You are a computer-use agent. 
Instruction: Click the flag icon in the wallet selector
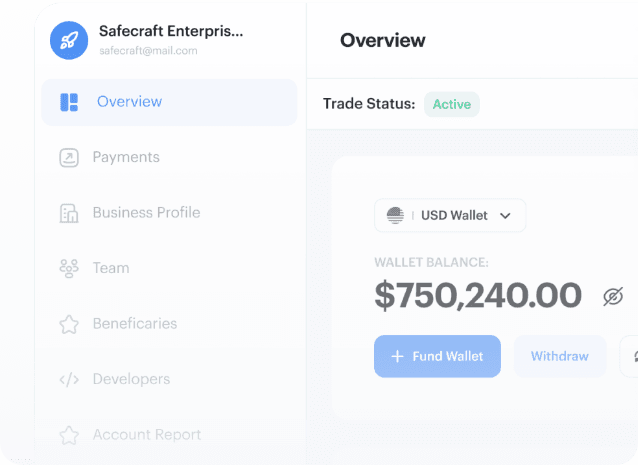[395, 215]
